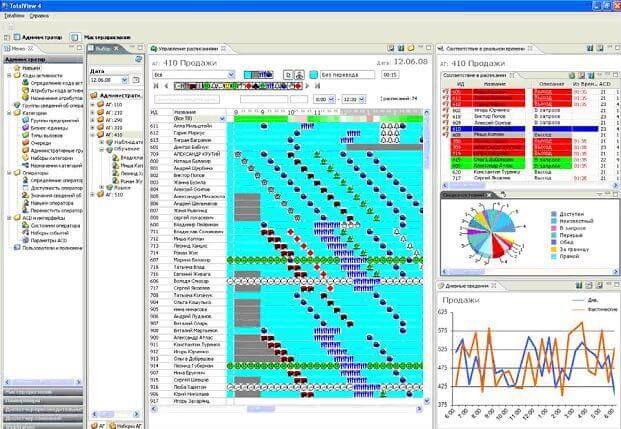The width and height of the screenshot is (621, 429).
Task: Open the Пользователи и полномочия icon
Action: click(17, 248)
